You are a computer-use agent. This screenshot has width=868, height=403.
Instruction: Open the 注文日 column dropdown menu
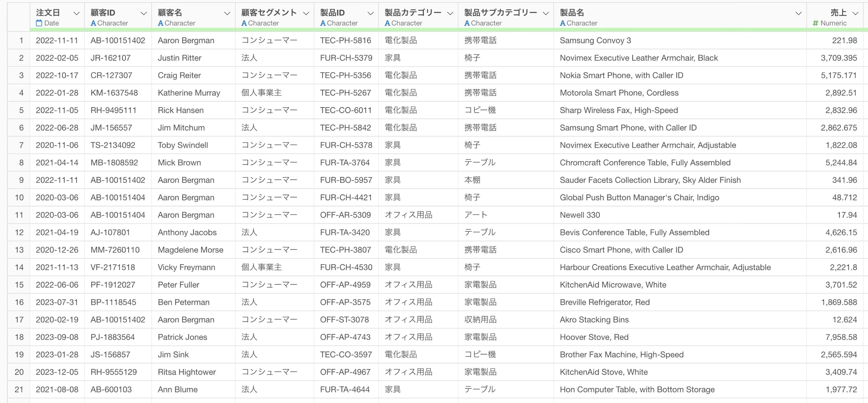coord(77,13)
